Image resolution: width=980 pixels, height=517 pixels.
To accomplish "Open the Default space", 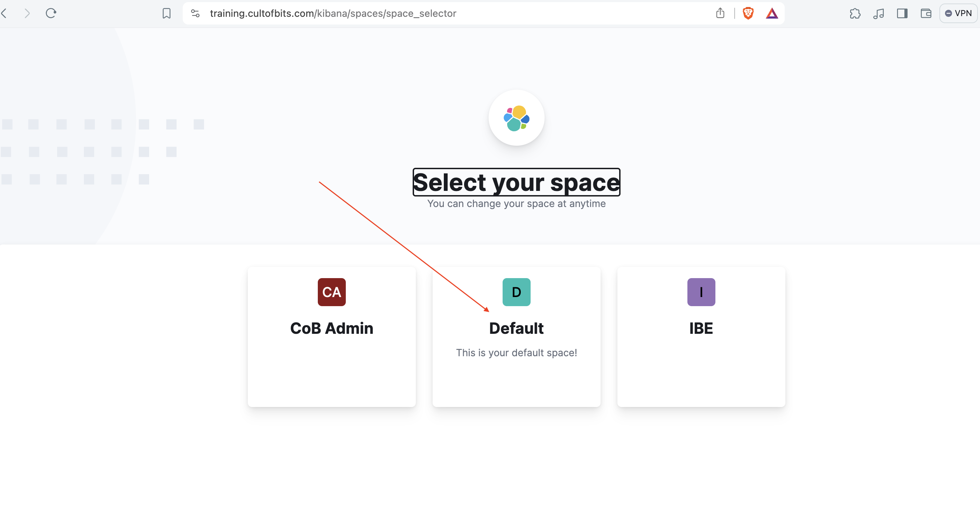I will click(x=516, y=337).
